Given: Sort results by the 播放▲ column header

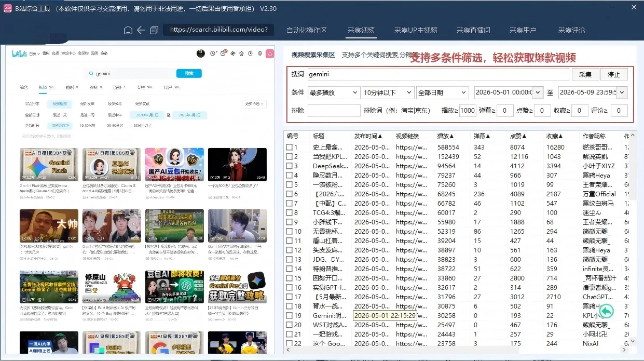Looking at the screenshot, I should [446, 136].
